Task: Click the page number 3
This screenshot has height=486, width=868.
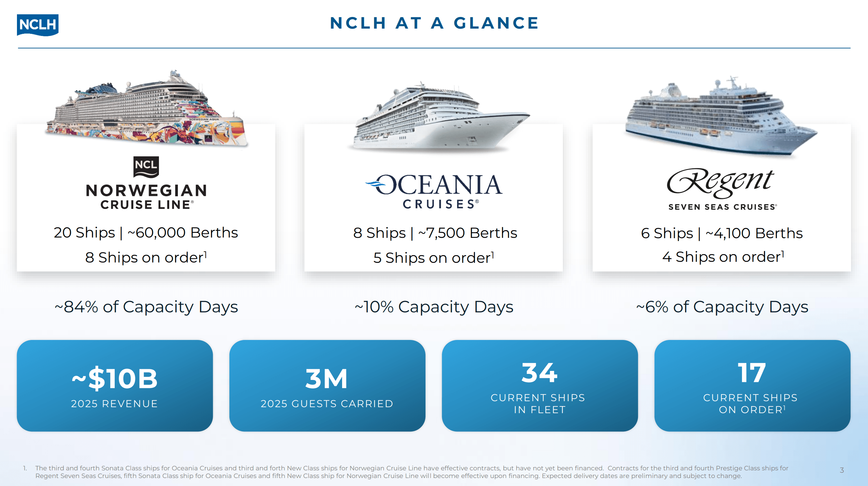Action: [x=841, y=470]
